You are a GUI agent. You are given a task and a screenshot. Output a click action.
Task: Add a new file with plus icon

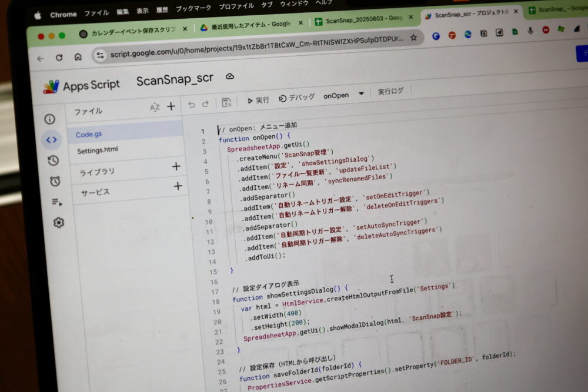[x=171, y=106]
